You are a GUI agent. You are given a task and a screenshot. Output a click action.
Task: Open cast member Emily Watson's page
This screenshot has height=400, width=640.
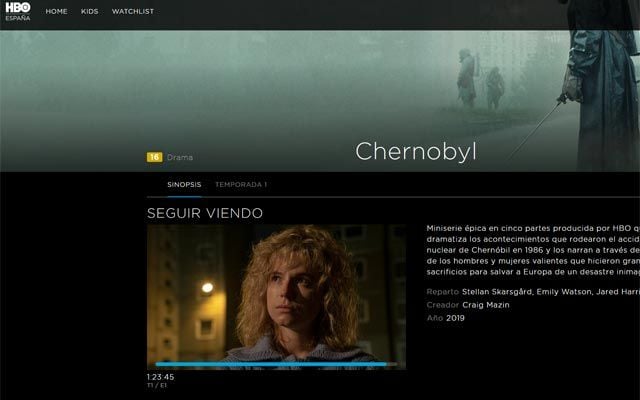[x=563, y=292]
